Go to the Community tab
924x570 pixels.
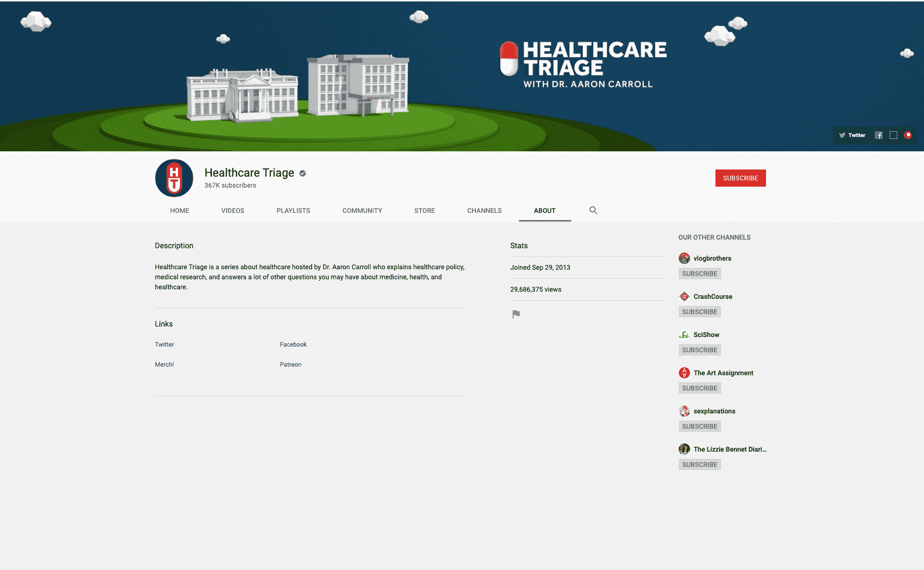coord(362,211)
